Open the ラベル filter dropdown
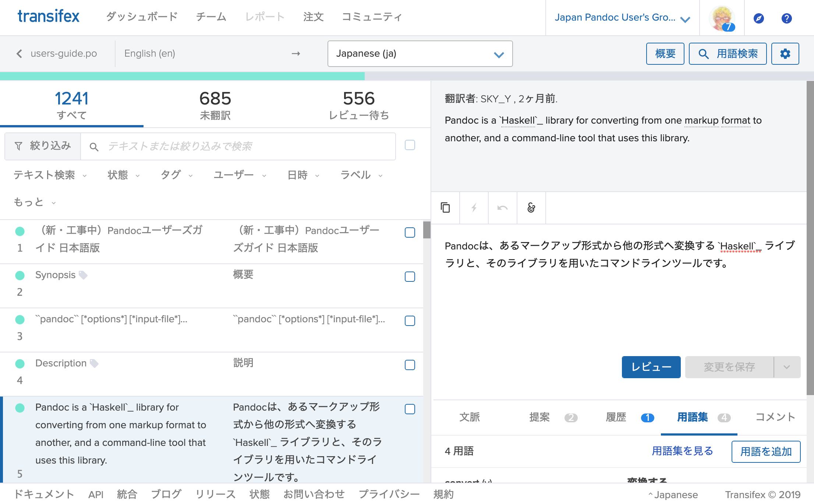The image size is (814, 504). click(x=362, y=175)
